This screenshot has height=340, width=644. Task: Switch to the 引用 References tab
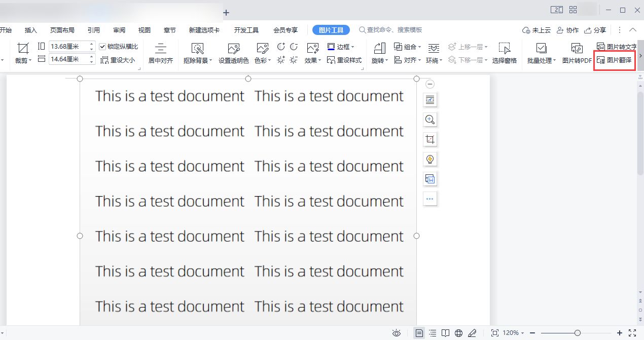[x=93, y=30]
